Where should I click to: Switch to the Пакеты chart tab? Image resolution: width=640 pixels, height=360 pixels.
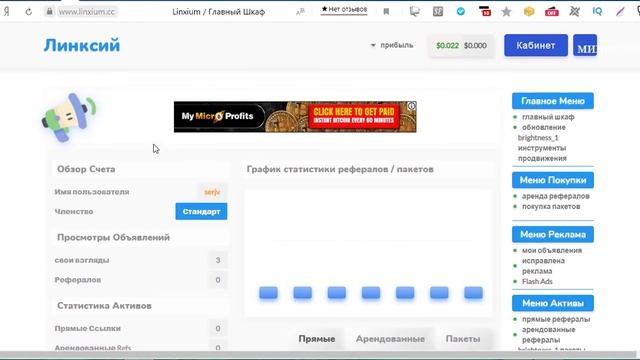[x=463, y=339]
